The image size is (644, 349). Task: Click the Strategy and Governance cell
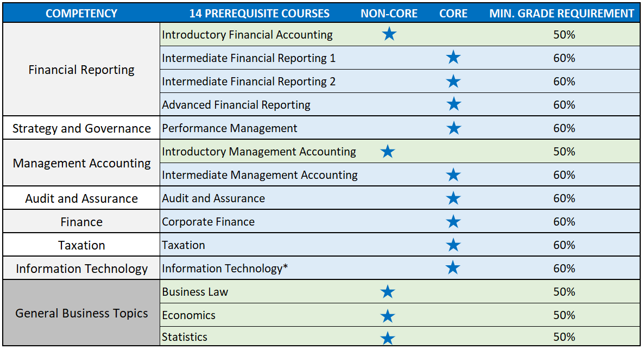pos(81,128)
